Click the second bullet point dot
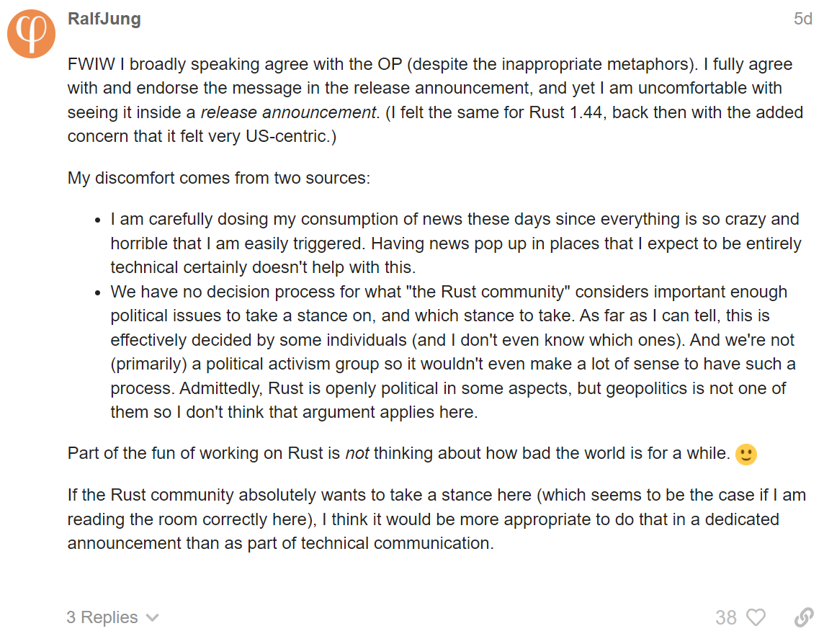This screenshot has height=644, width=824. click(98, 293)
